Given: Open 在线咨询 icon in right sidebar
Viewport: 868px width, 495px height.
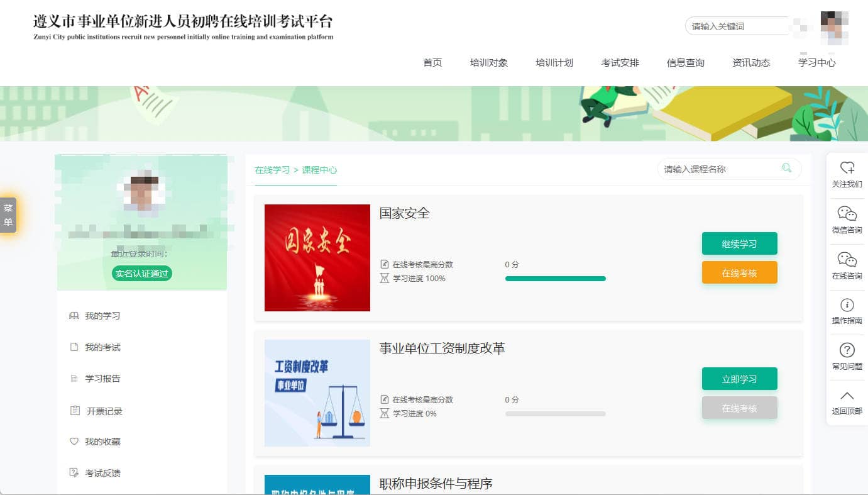Looking at the screenshot, I should (847, 260).
